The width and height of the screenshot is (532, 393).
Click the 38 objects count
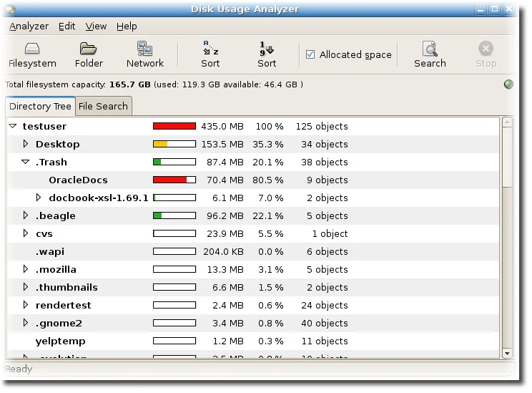pos(325,162)
